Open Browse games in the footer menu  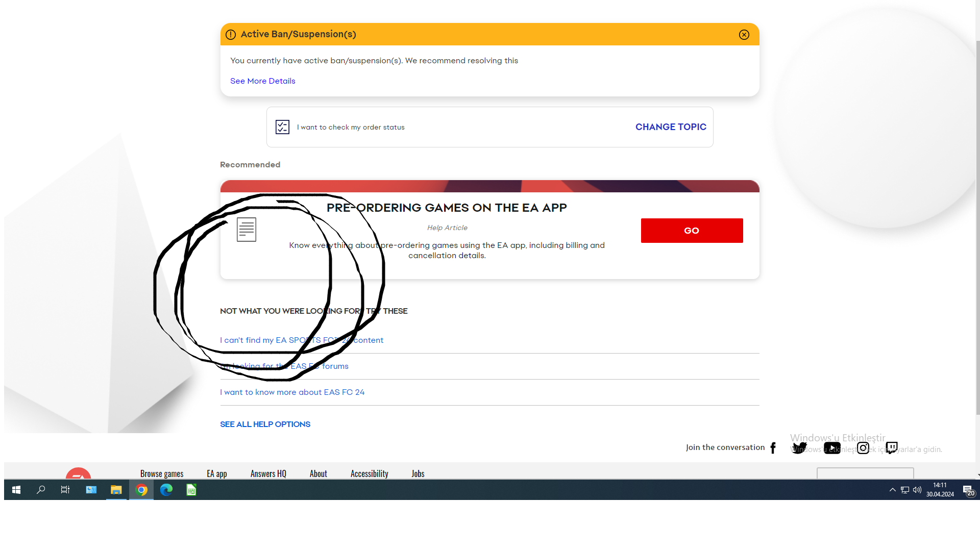[x=161, y=473]
